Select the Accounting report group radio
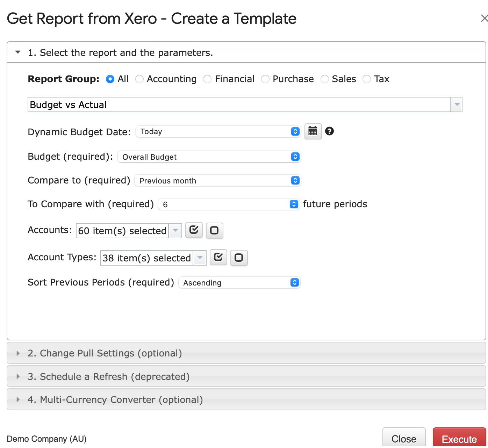The width and height of the screenshot is (488, 448). tap(139, 79)
